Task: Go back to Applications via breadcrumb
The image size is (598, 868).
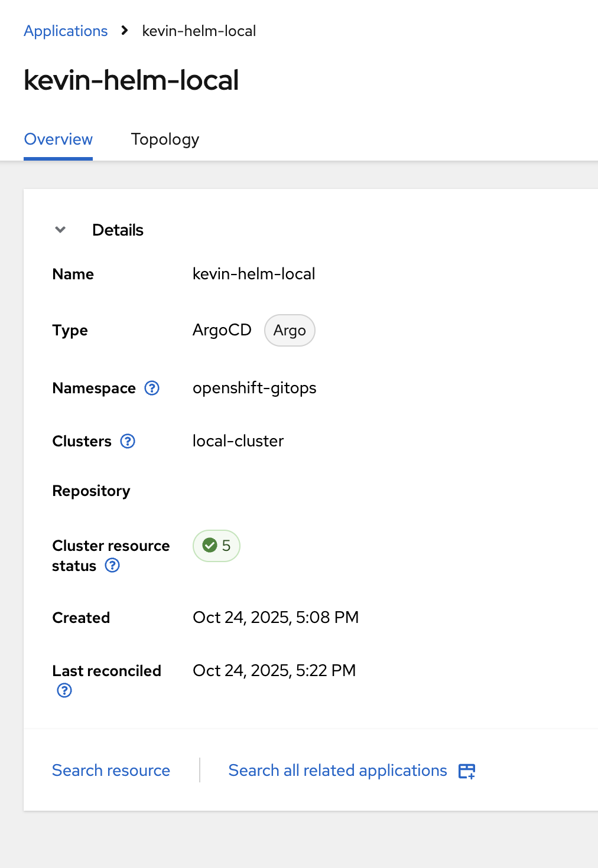Action: [66, 31]
